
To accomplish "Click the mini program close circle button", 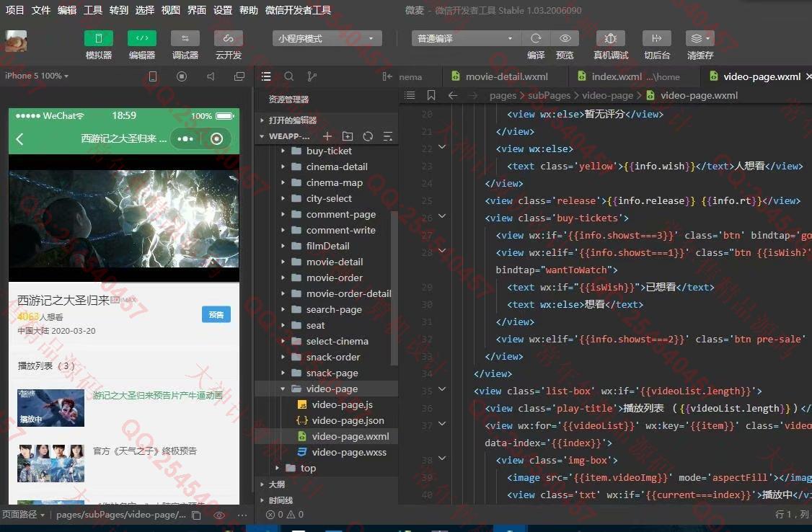I will (x=217, y=138).
